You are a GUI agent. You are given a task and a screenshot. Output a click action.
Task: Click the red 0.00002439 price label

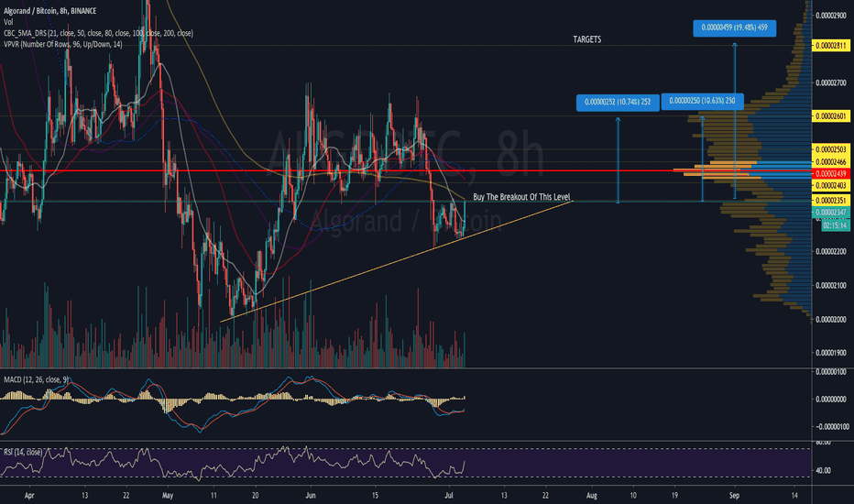click(x=830, y=174)
